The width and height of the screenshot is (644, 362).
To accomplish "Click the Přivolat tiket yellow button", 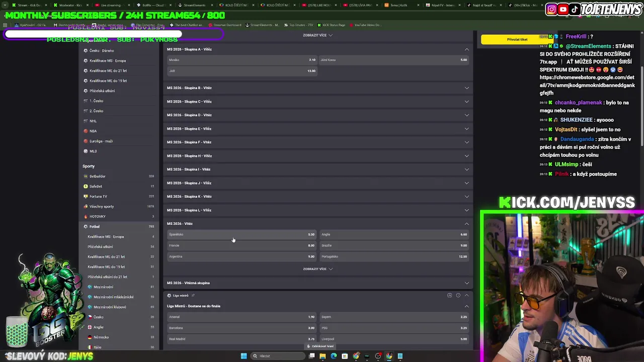I will pyautogui.click(x=517, y=39).
